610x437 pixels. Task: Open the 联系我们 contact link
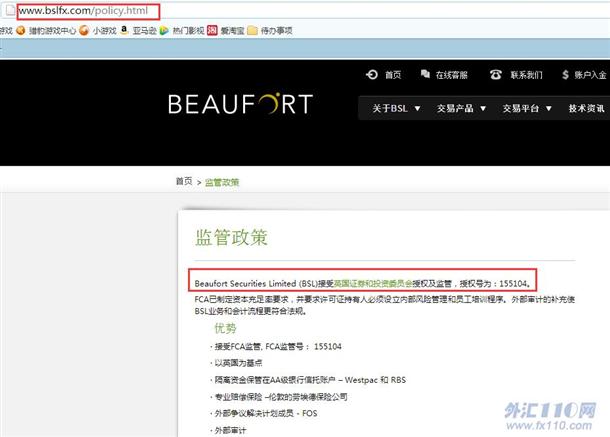click(x=526, y=75)
